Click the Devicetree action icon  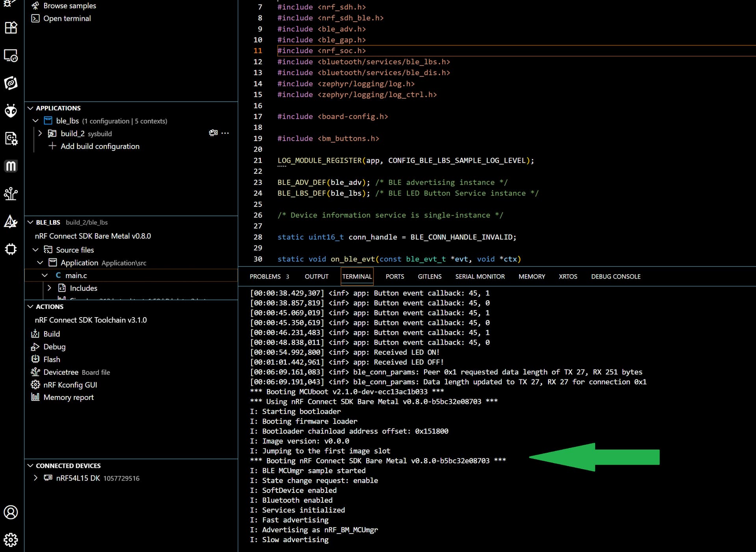click(x=35, y=372)
